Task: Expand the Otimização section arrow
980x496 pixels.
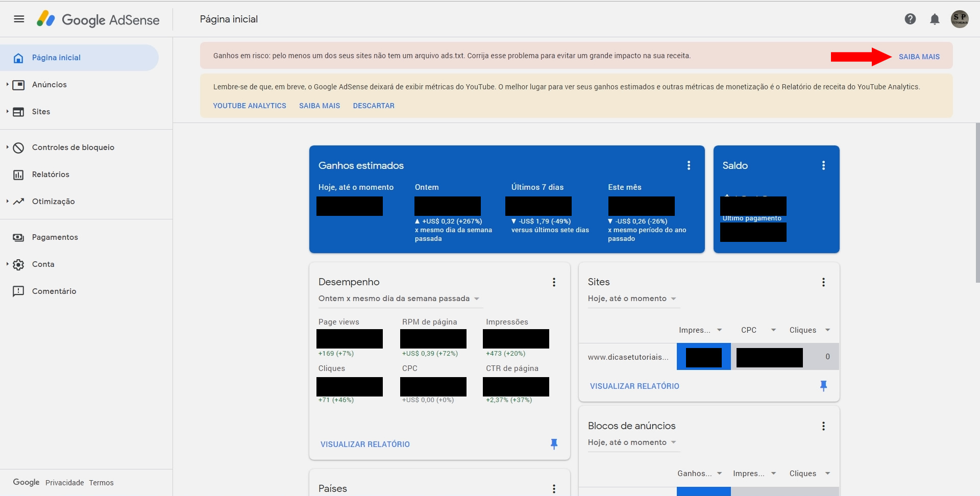Action: (7, 201)
